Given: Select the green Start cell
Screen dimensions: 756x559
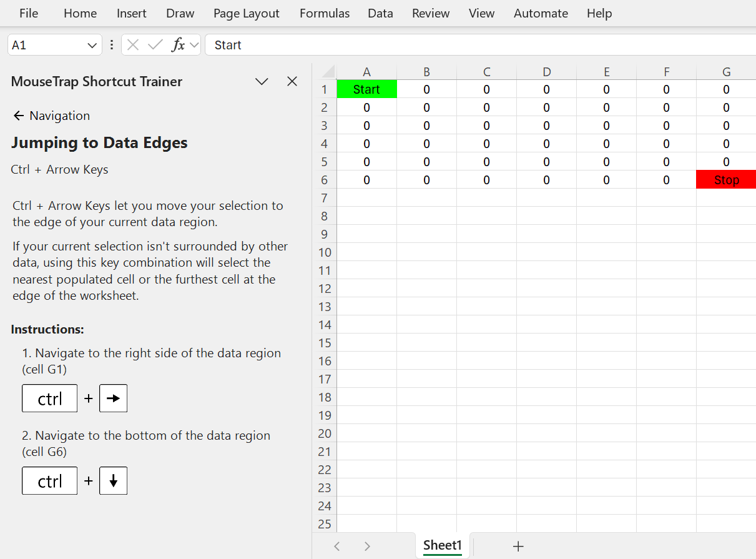Looking at the screenshot, I should [366, 89].
